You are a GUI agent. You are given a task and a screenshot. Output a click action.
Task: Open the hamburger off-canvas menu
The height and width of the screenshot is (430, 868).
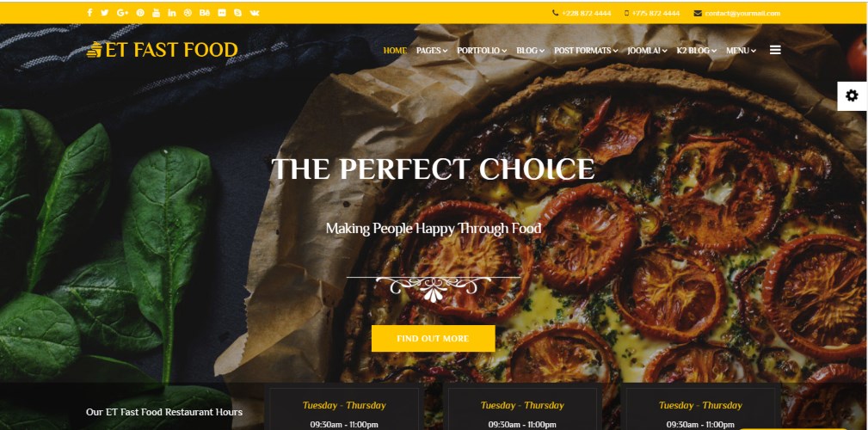click(x=775, y=51)
